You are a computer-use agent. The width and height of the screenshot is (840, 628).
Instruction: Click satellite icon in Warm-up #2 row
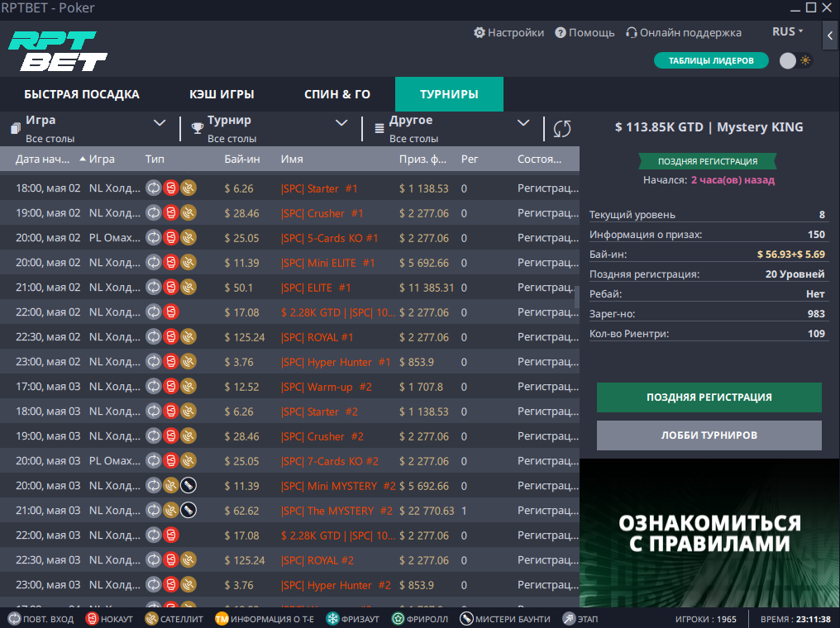(x=188, y=387)
